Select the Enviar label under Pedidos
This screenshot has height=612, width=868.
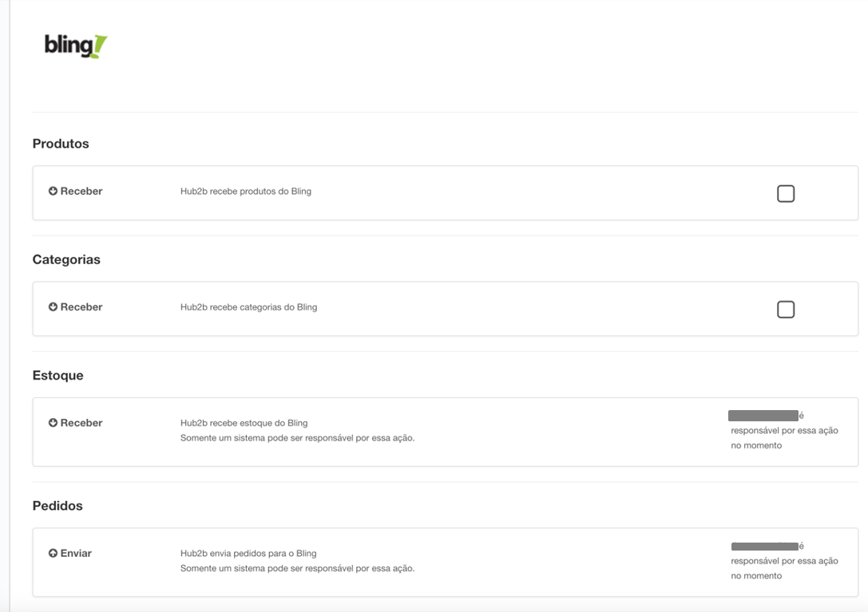76,553
